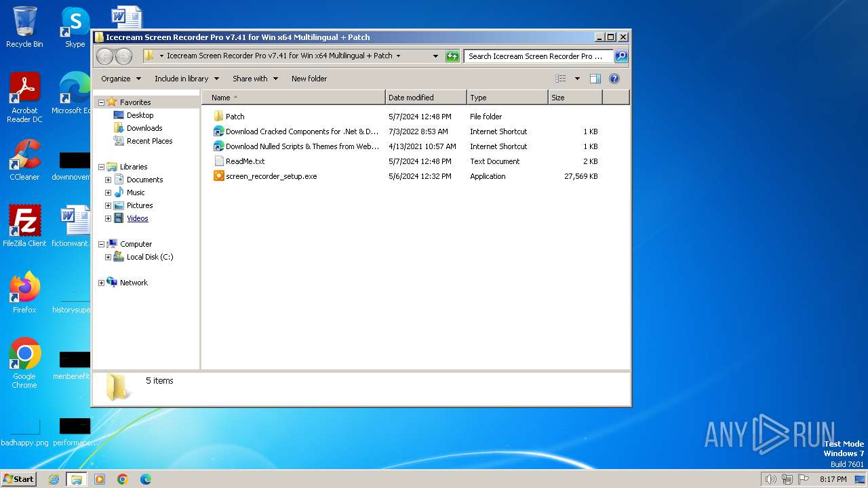Image resolution: width=868 pixels, height=488 pixels.
Task: Open the views options dropdown arrow
Action: pos(577,79)
